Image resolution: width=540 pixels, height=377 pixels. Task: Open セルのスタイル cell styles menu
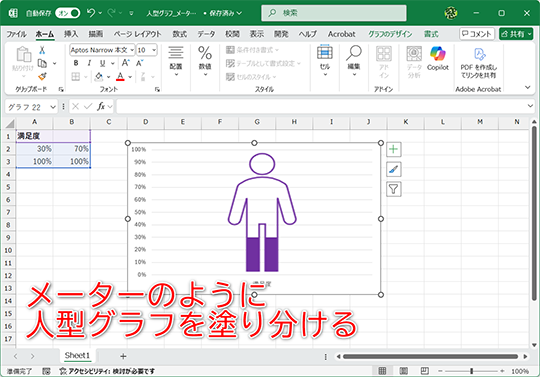click(x=251, y=77)
